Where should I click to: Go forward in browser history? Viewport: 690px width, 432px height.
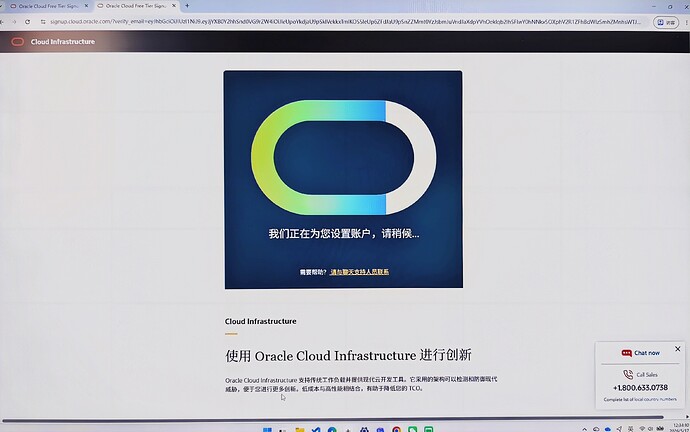click(x=15, y=22)
